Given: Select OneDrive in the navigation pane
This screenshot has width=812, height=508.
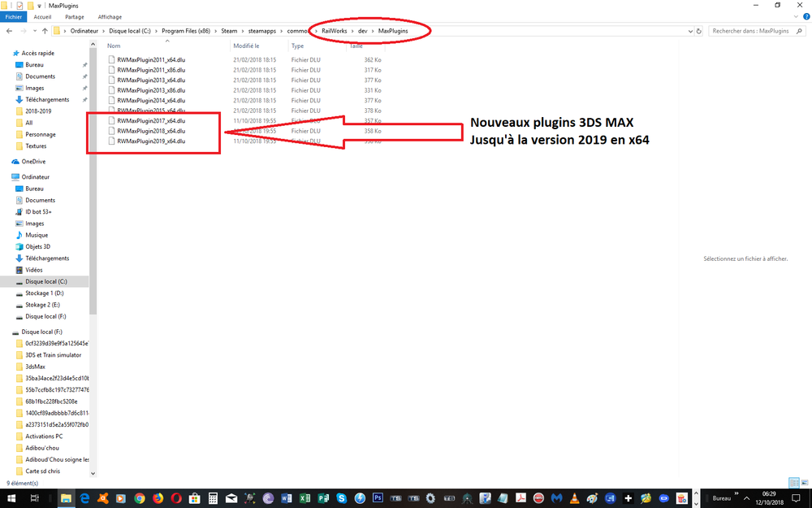Looking at the screenshot, I should (33, 162).
